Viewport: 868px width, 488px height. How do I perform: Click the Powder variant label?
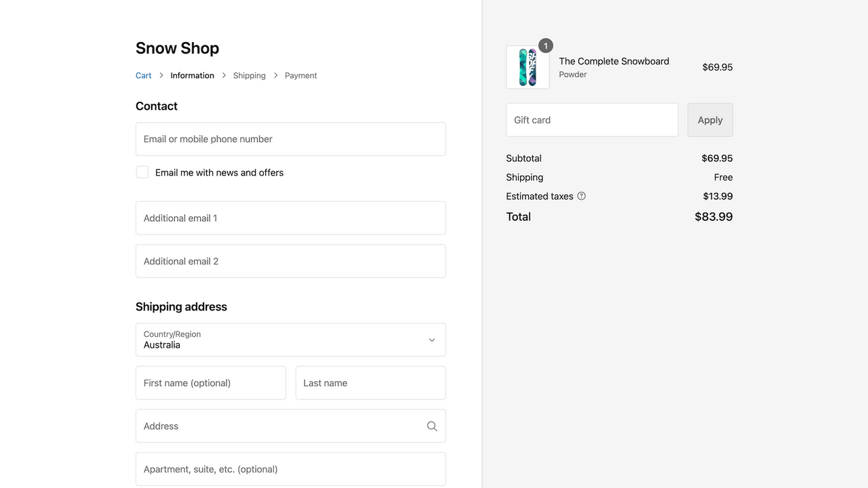(x=573, y=75)
